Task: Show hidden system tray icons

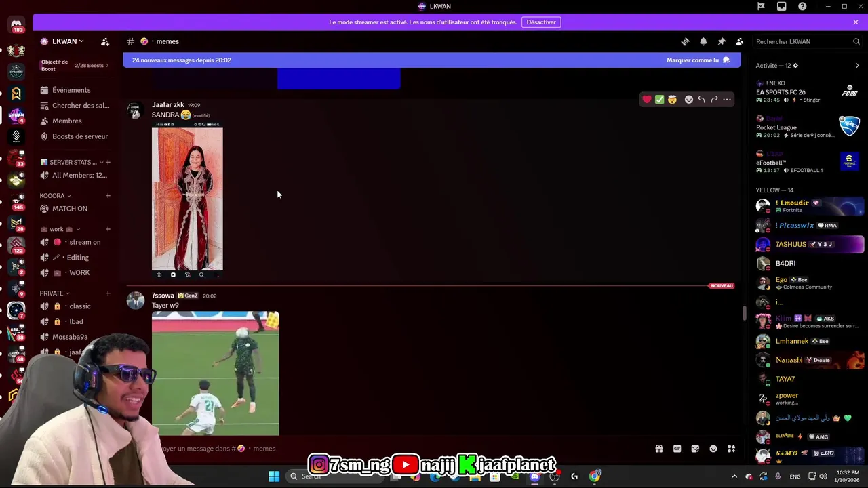Action: pos(734,476)
